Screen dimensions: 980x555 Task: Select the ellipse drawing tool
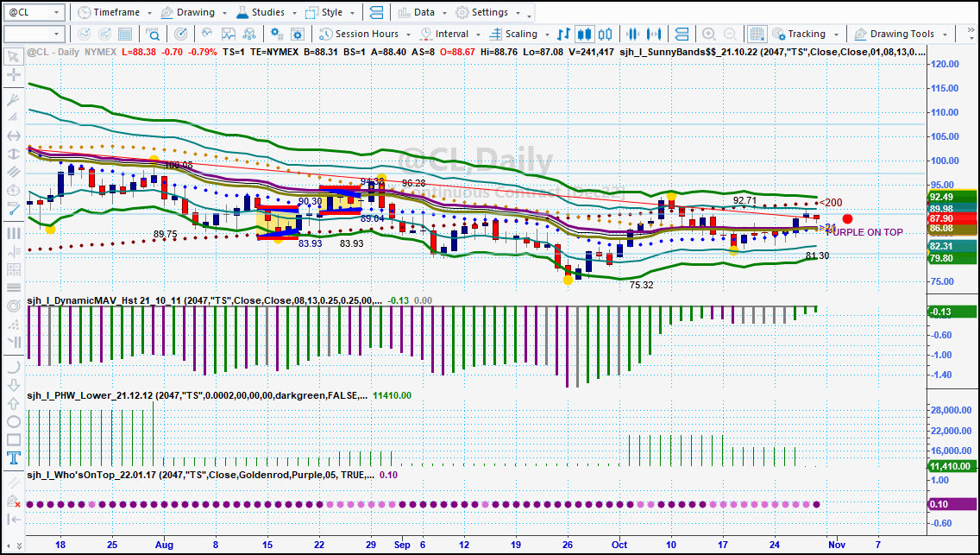point(12,422)
